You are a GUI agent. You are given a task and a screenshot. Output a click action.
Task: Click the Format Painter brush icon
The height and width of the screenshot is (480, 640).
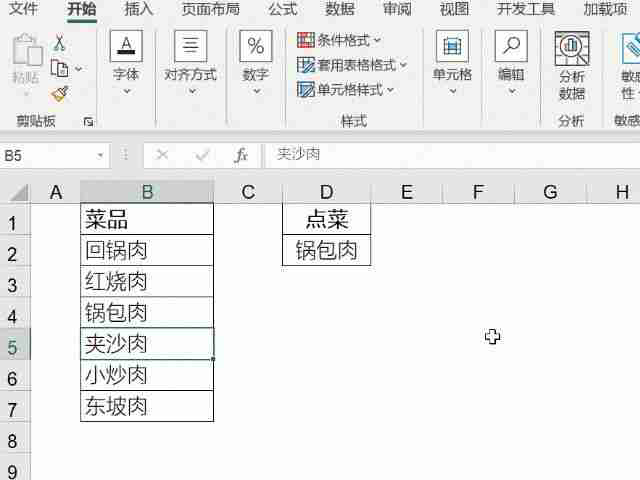coord(60,94)
